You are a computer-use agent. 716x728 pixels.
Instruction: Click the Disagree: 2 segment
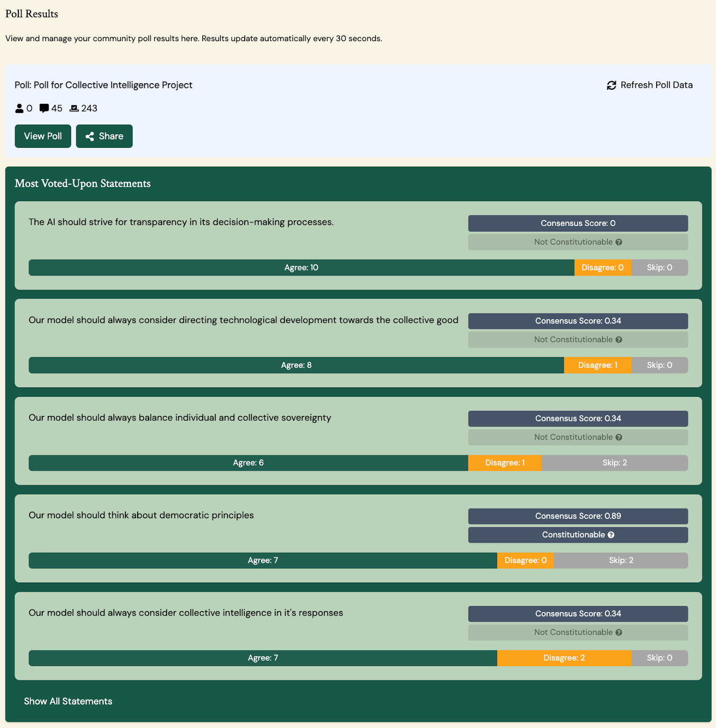click(564, 658)
